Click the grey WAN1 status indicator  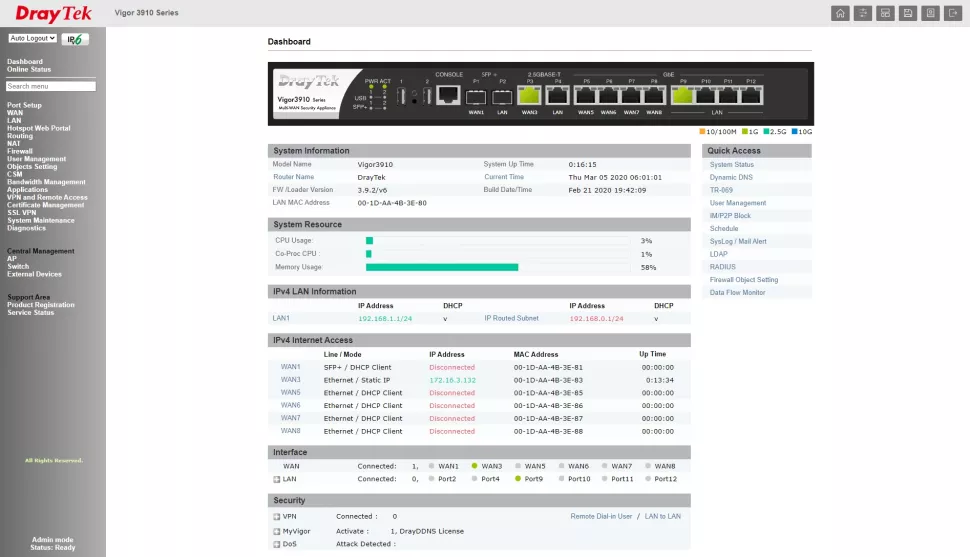(x=431, y=466)
